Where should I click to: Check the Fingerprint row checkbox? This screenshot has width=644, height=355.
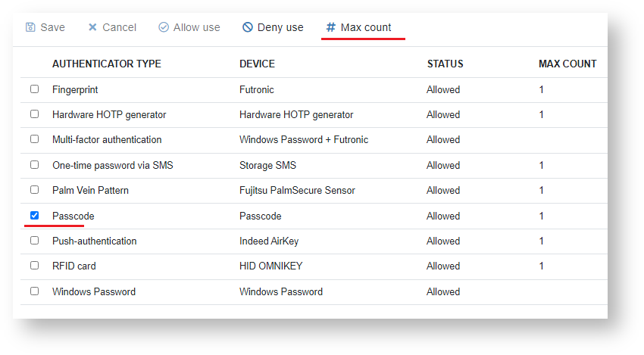coord(34,89)
